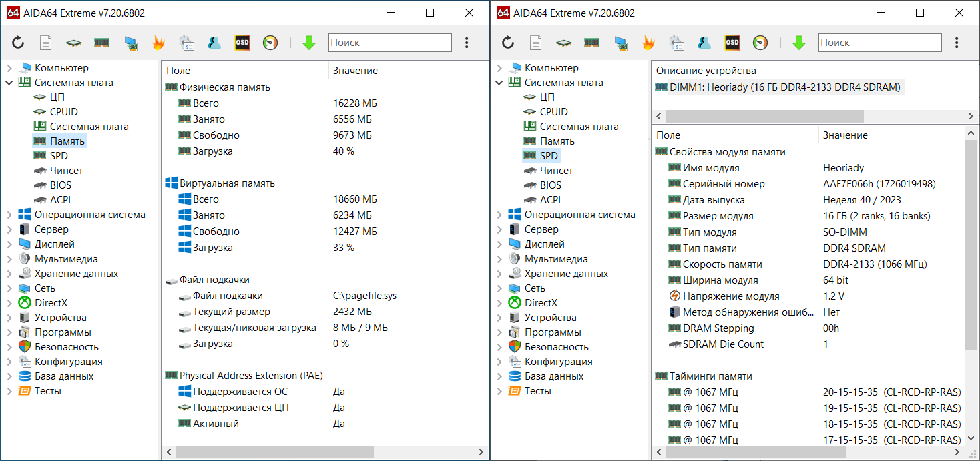Click the gear checklist toolbar icon in left window
980x461 pixels.
coord(186,43)
